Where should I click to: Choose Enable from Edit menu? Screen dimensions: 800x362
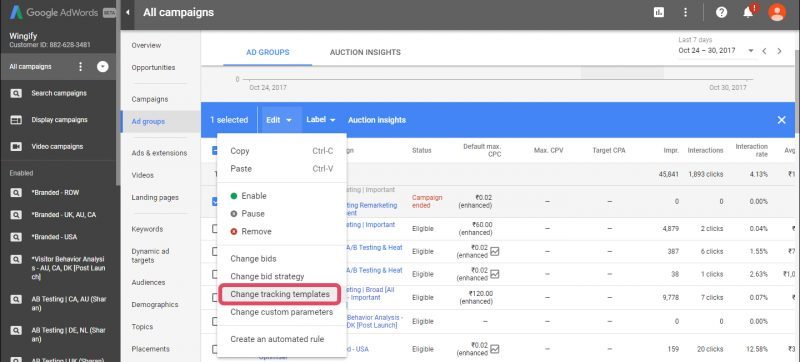[282, 196]
